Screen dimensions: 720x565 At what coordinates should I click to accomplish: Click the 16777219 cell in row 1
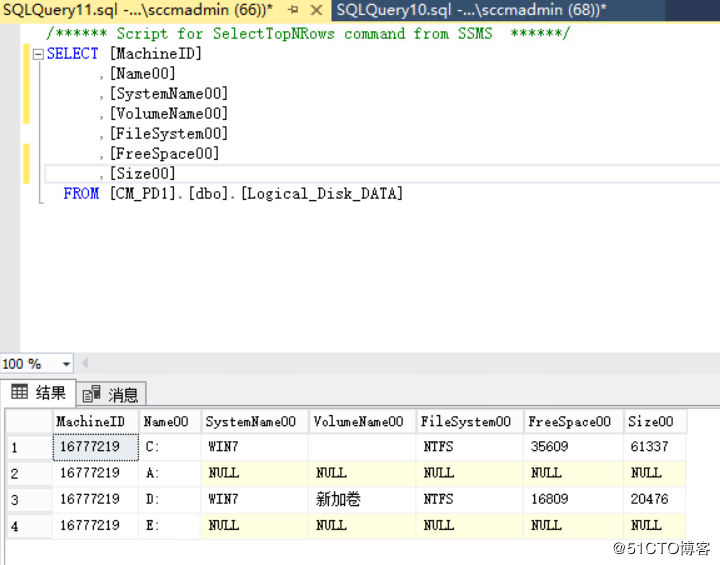pyautogui.click(x=96, y=447)
